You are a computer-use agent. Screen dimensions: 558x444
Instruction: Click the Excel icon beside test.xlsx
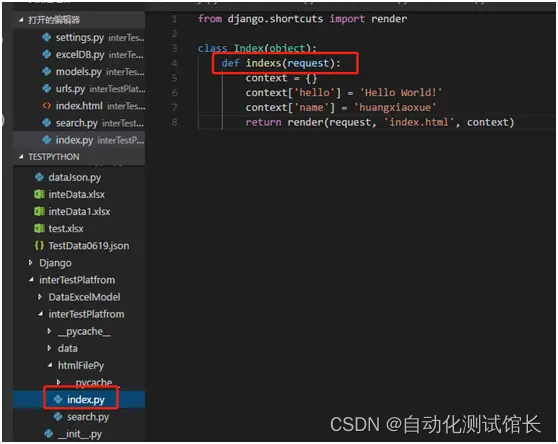pyautogui.click(x=39, y=228)
